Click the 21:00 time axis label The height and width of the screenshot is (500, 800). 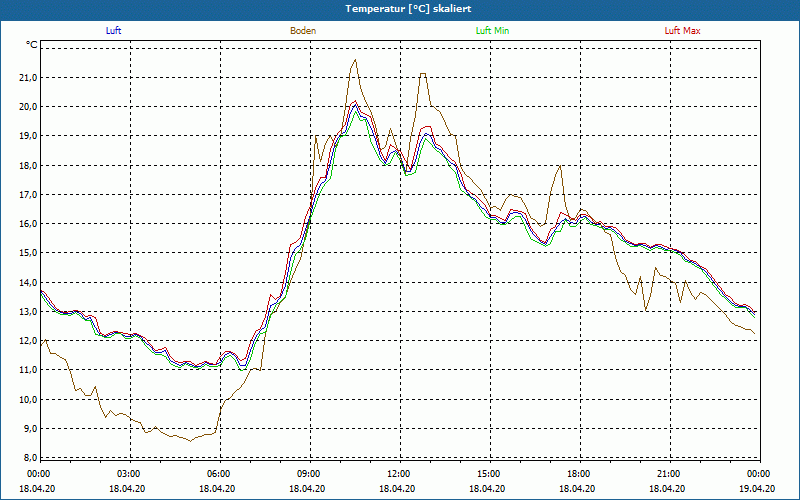pos(670,474)
